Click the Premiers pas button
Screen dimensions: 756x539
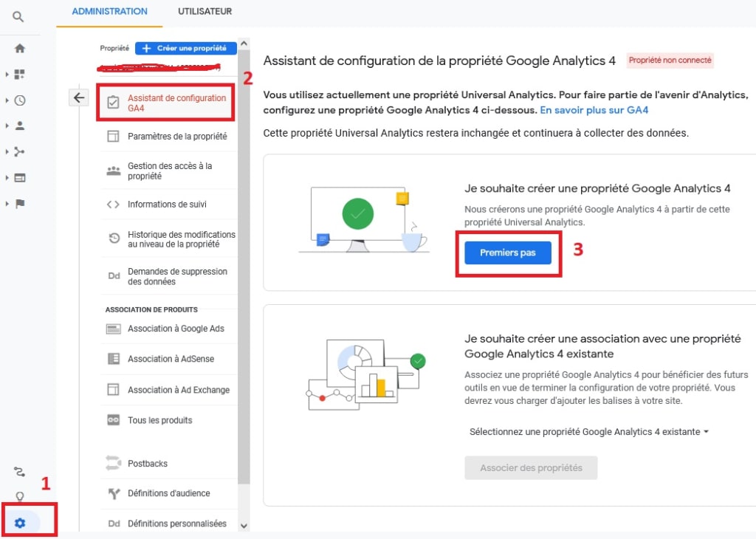[508, 253]
